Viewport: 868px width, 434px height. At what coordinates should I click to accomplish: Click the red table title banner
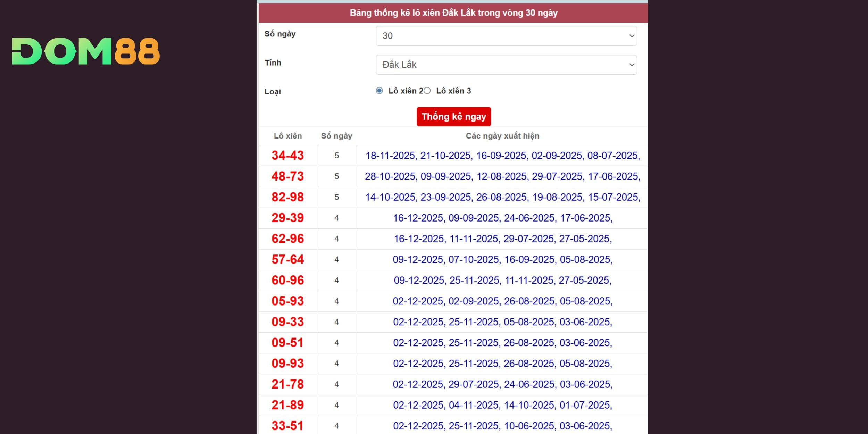(x=453, y=13)
